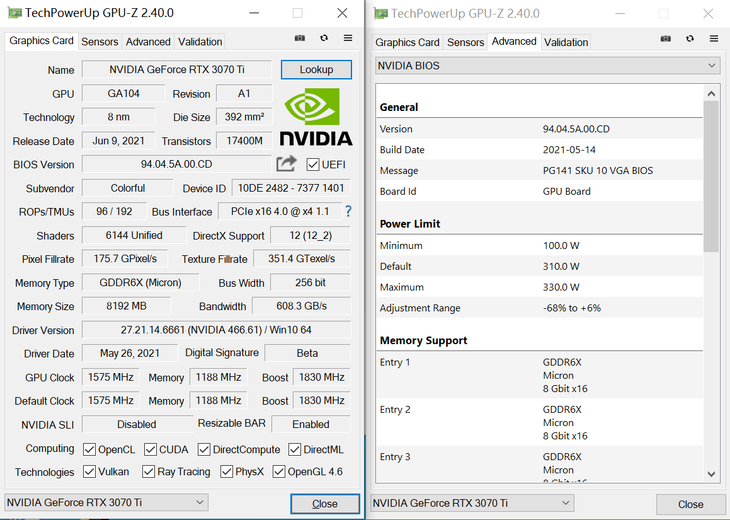Select Graphics Card tab in left window
730x520 pixels.
[x=41, y=41]
